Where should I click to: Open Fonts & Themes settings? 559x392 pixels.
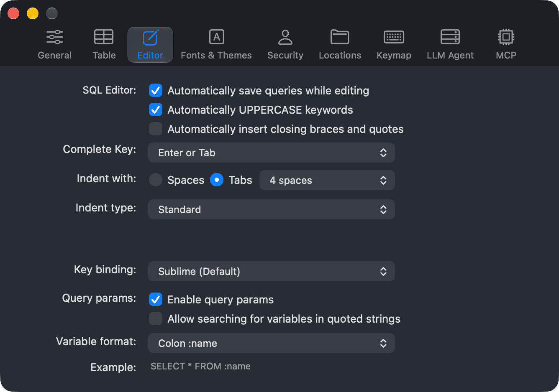[216, 45]
